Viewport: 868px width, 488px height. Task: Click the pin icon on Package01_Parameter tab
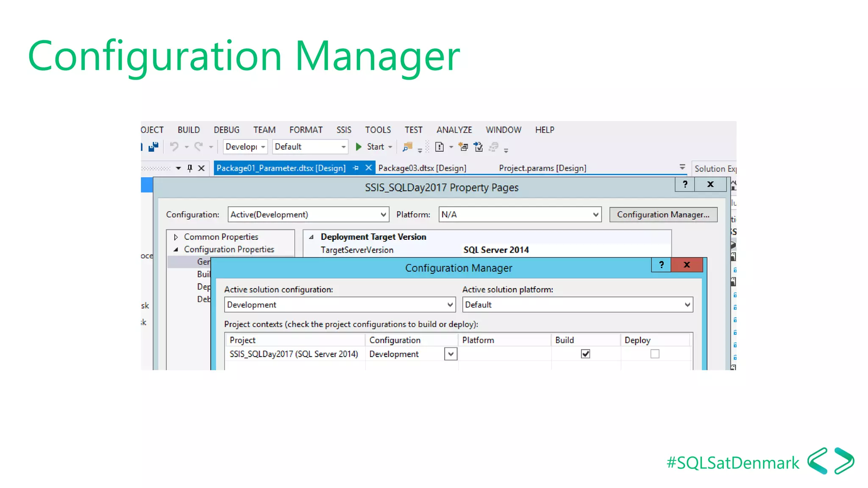[x=356, y=168]
